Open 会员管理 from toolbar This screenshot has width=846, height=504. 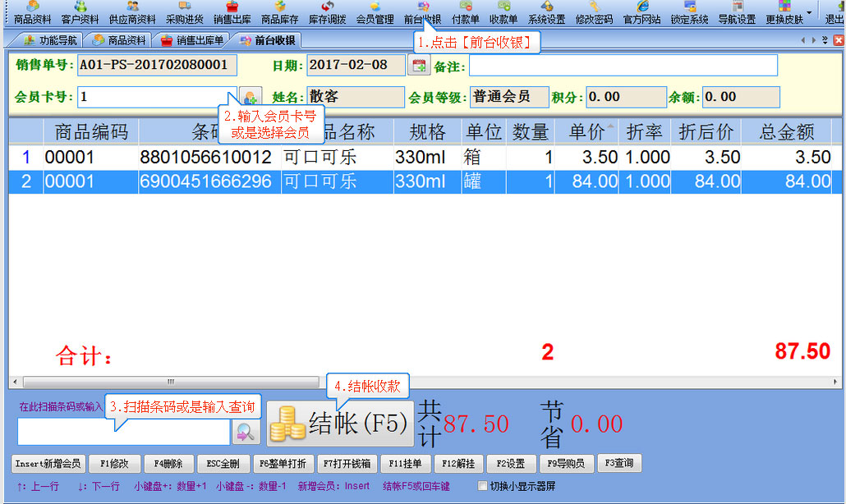(x=375, y=13)
